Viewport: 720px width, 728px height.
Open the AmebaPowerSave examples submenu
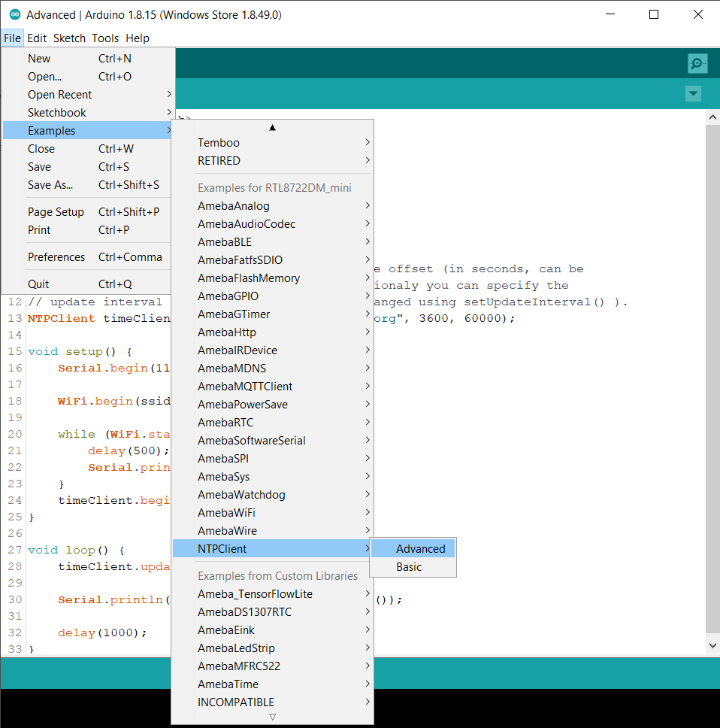click(272, 405)
